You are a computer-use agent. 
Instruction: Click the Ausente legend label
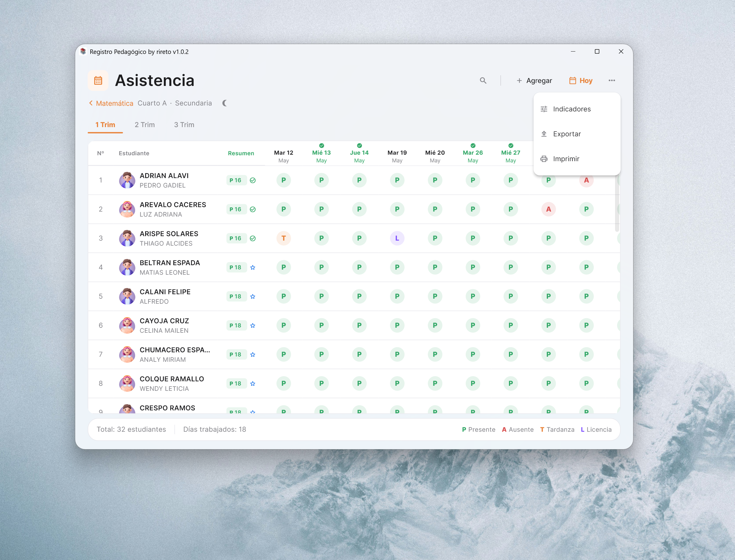click(518, 430)
